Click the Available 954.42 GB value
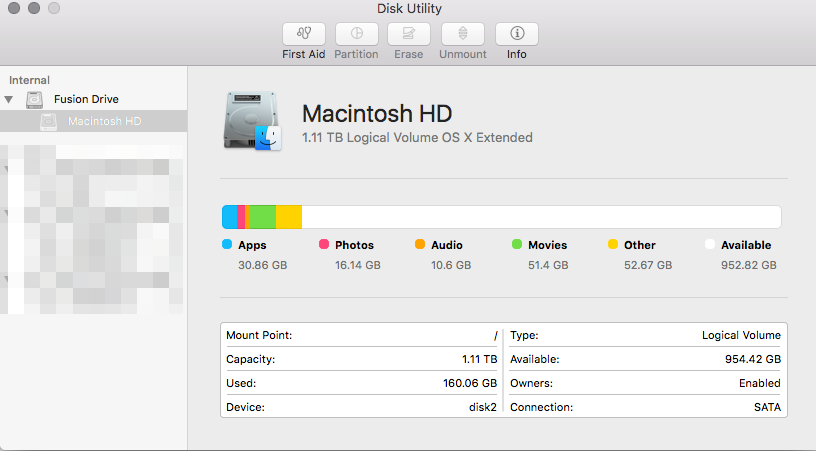The width and height of the screenshot is (816, 451). pyautogui.click(x=753, y=359)
